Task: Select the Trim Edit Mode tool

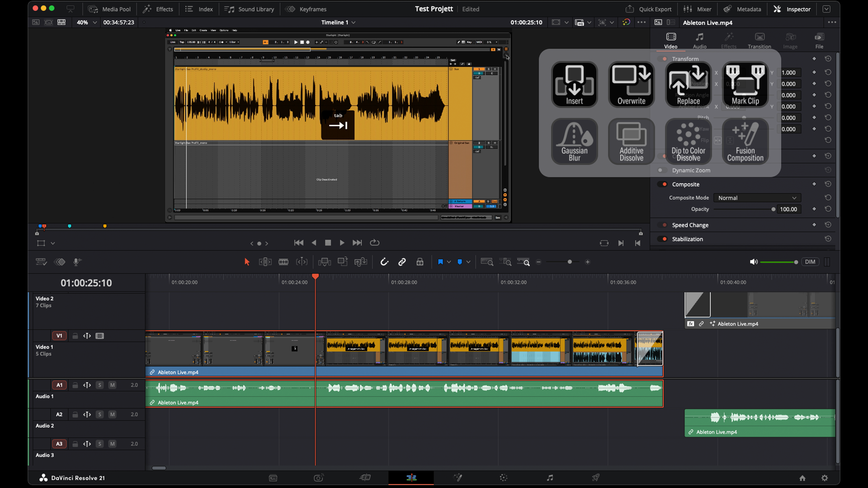Action: (x=265, y=262)
